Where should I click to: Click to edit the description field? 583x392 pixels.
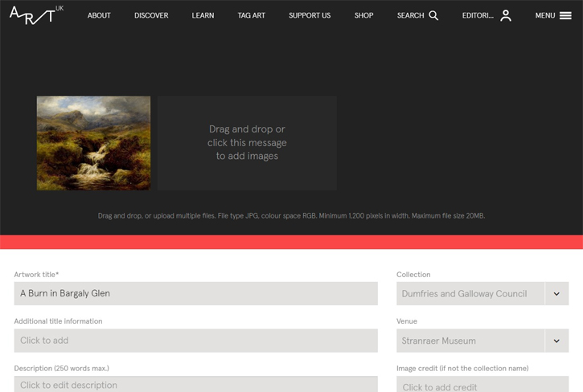196,384
